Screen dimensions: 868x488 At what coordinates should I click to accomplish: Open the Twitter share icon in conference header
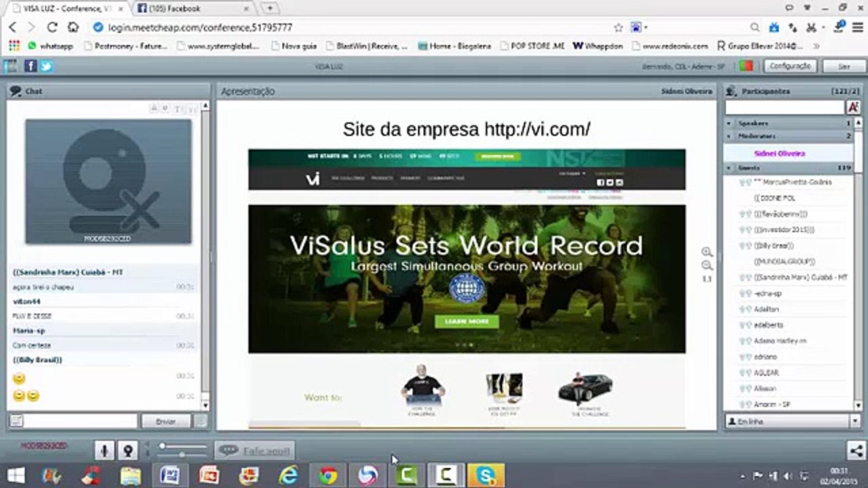pyautogui.click(x=45, y=66)
